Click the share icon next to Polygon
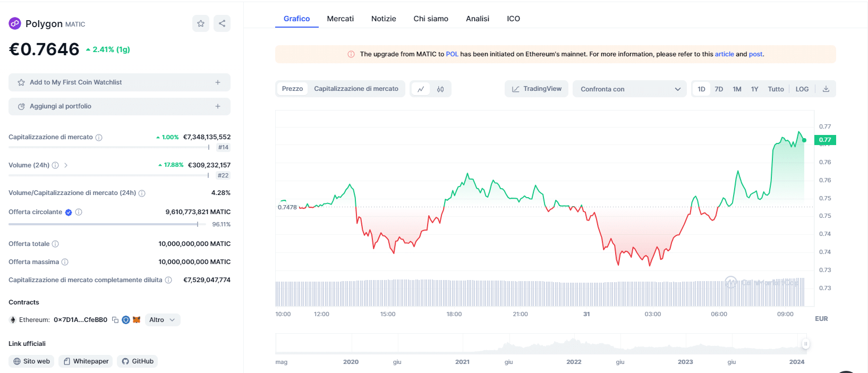The image size is (868, 373). [222, 23]
